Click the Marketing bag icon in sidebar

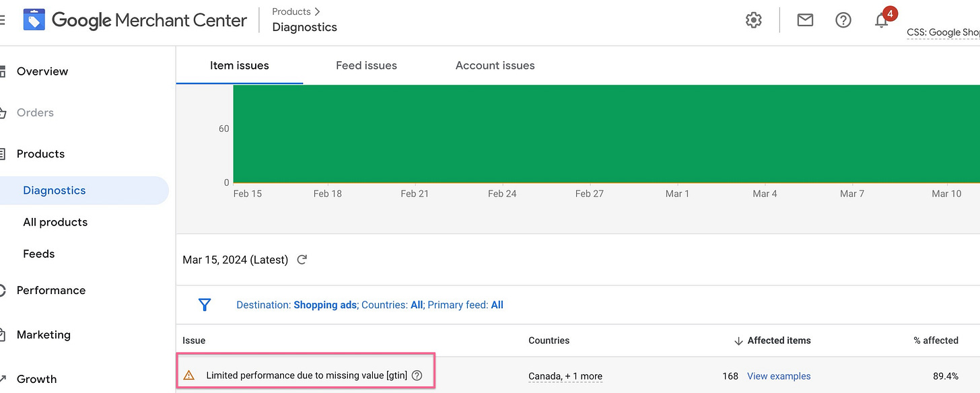click(x=3, y=335)
